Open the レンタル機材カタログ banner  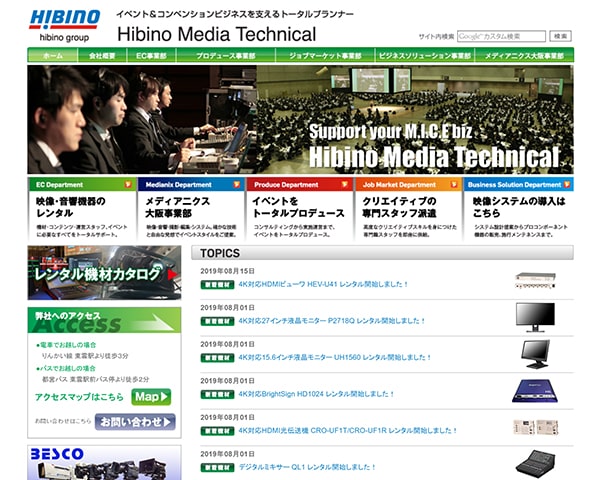coord(104,273)
